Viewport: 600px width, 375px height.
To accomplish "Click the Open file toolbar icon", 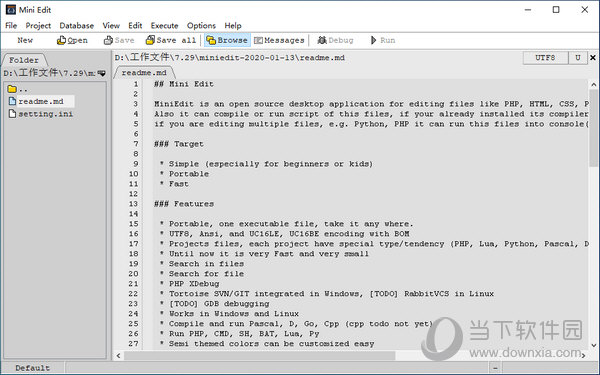I will (x=61, y=40).
